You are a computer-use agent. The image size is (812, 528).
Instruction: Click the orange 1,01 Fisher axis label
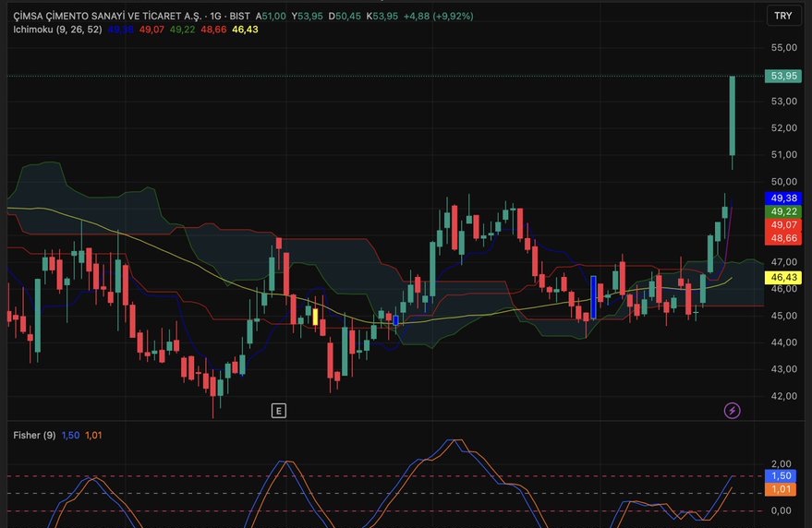click(x=781, y=489)
